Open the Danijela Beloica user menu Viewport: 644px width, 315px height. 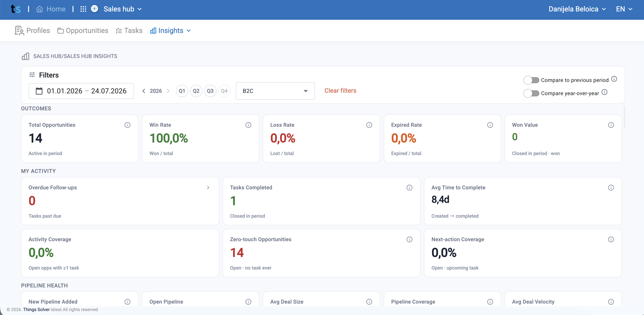tap(577, 9)
